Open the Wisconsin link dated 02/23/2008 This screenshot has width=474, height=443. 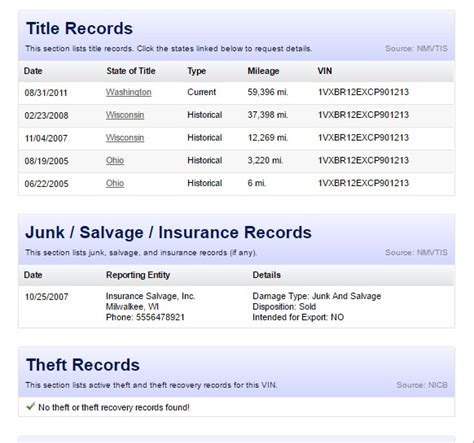(125, 115)
